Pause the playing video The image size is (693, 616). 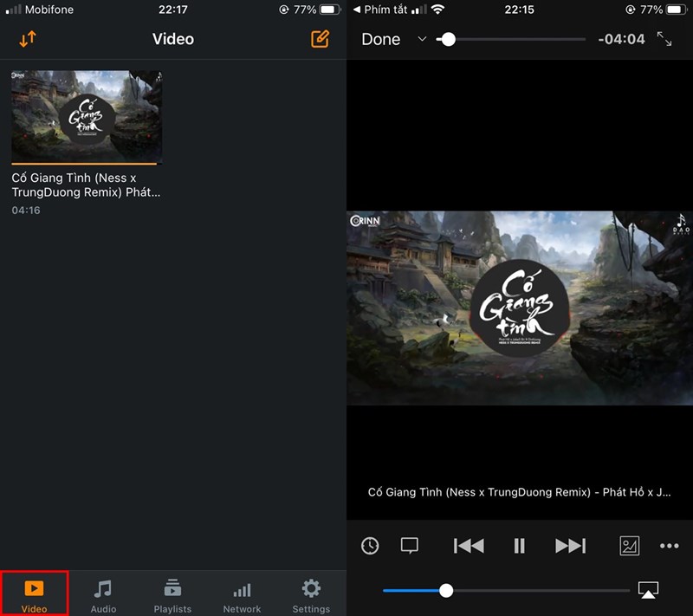519,546
